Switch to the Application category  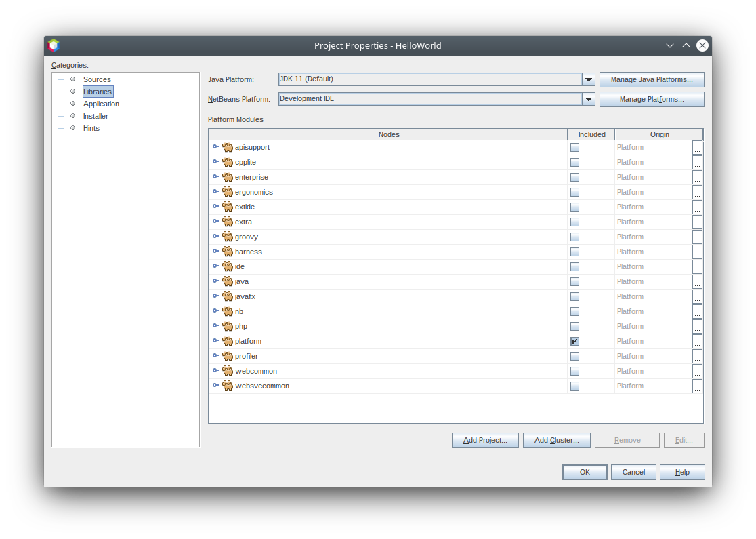101,104
